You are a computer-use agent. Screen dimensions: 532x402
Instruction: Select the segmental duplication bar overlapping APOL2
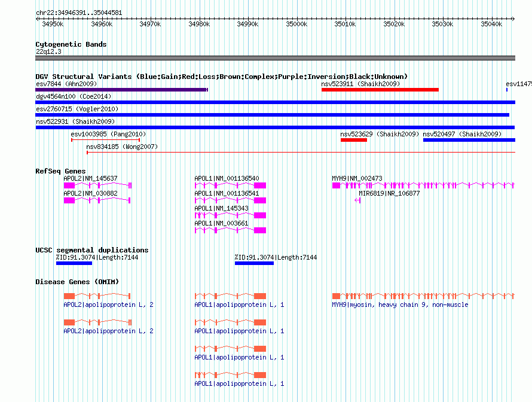click(x=74, y=263)
